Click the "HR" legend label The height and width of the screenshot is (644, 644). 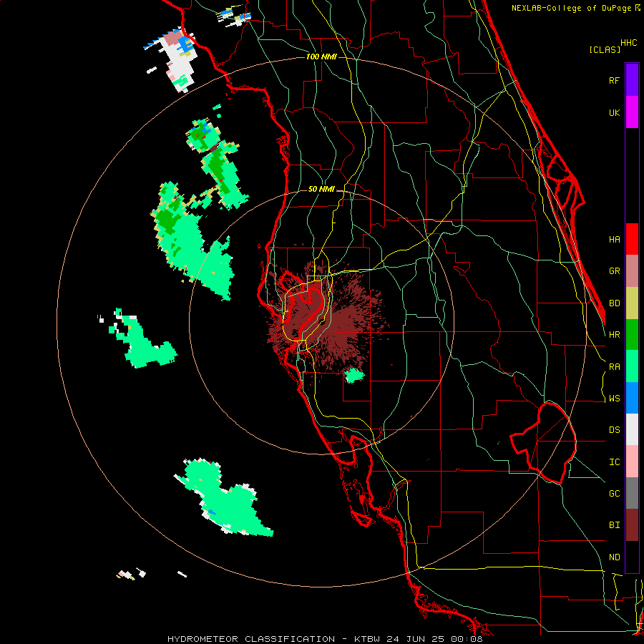click(614, 335)
